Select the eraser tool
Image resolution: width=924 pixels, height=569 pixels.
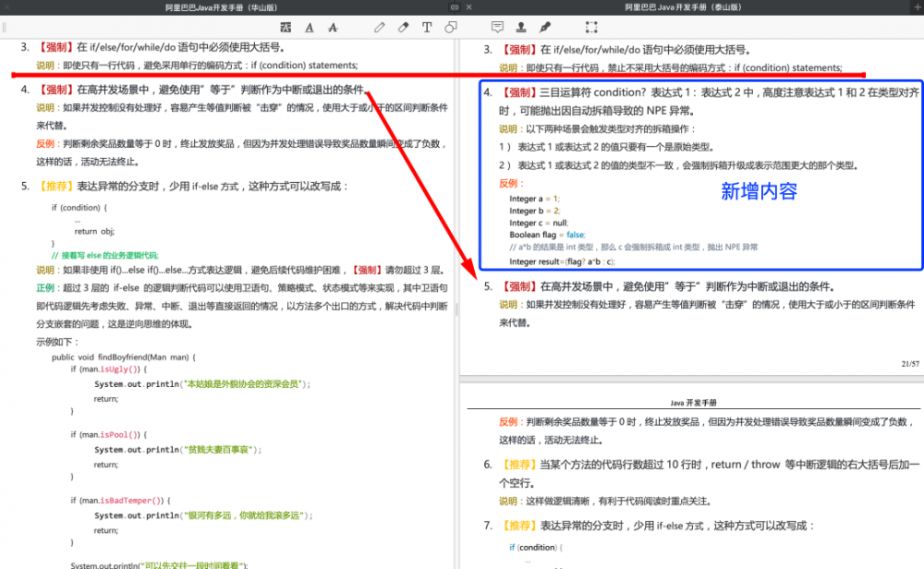403,28
